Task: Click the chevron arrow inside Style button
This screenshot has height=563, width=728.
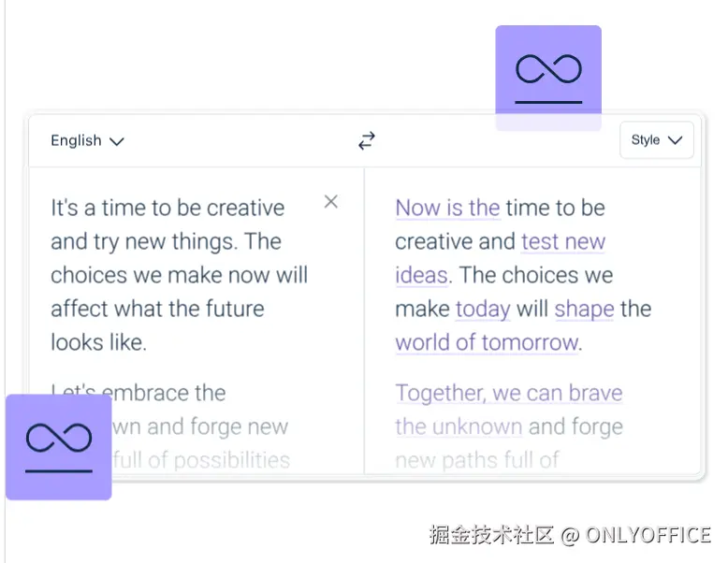Action: 675,140
